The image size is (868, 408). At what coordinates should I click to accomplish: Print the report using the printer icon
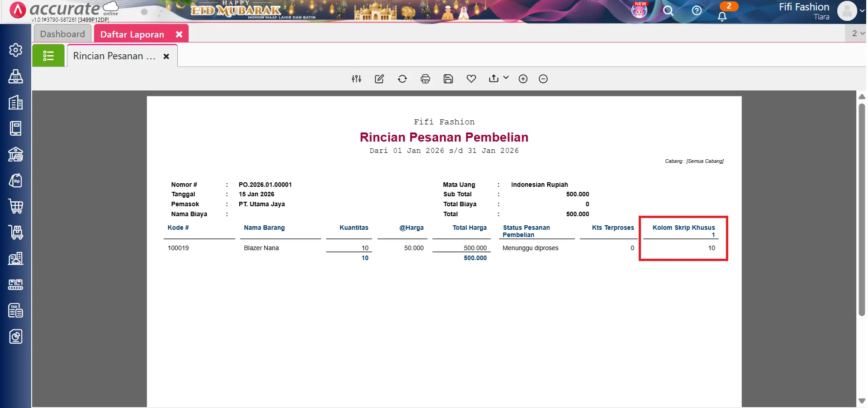pos(425,79)
